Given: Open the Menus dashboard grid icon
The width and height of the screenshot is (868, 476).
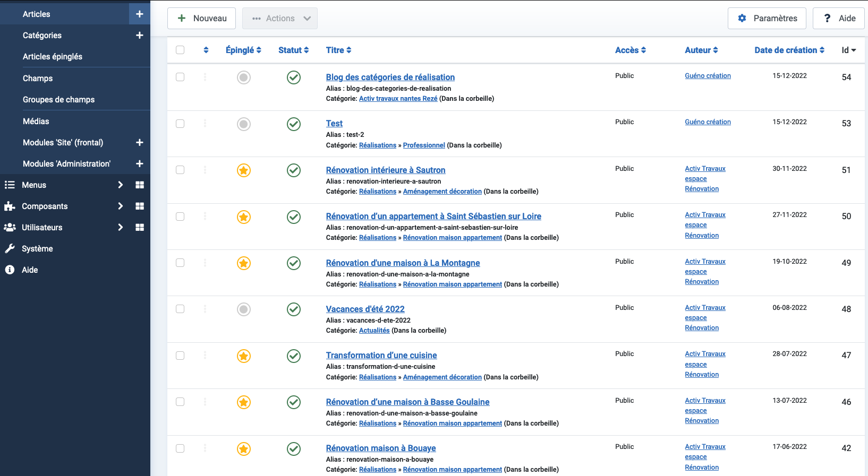Looking at the screenshot, I should coord(140,185).
